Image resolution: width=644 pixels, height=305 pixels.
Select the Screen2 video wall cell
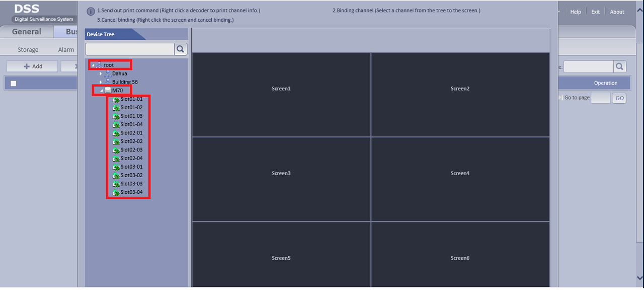point(460,95)
